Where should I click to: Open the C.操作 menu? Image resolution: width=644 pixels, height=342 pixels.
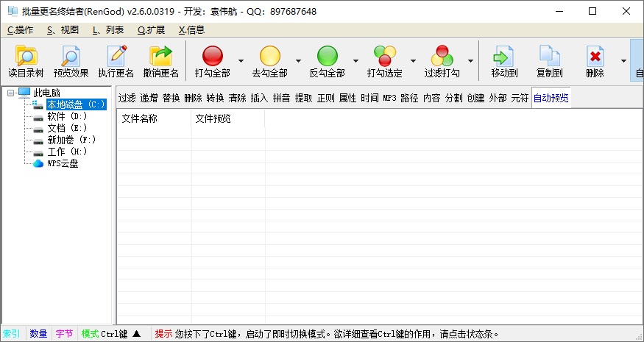[x=20, y=30]
